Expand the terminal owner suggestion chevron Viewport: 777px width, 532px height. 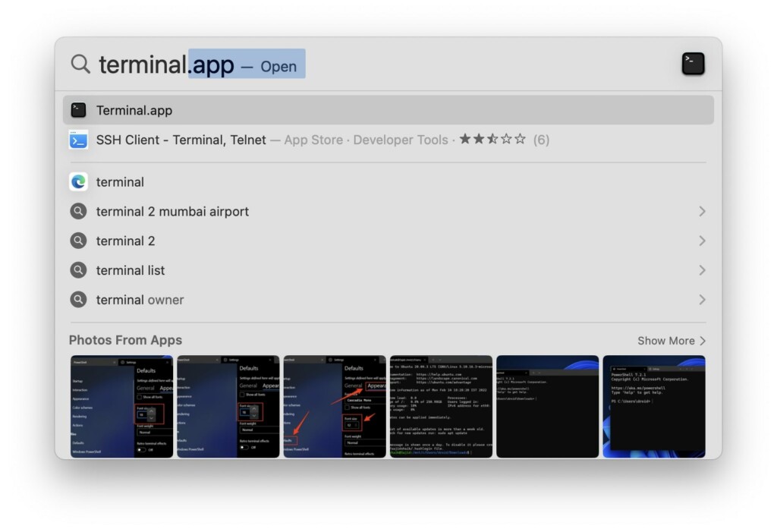(x=702, y=300)
